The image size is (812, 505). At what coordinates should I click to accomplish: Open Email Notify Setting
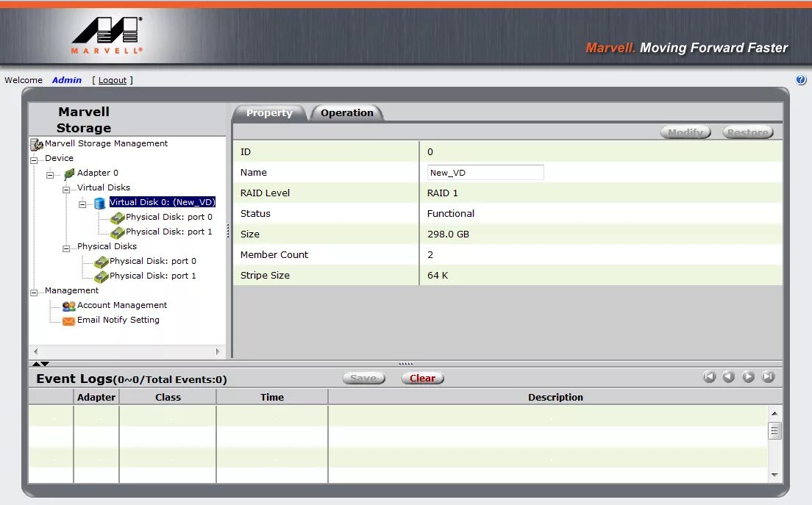118,320
